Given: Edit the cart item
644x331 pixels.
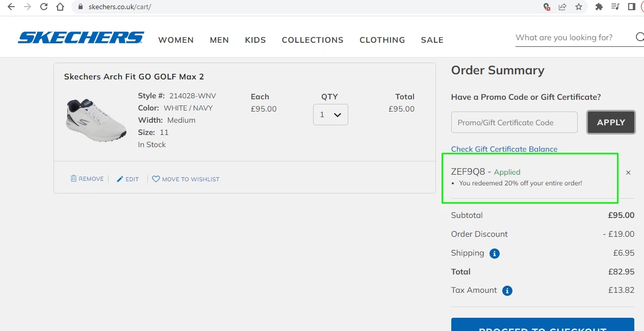Looking at the screenshot, I should pos(128,179).
